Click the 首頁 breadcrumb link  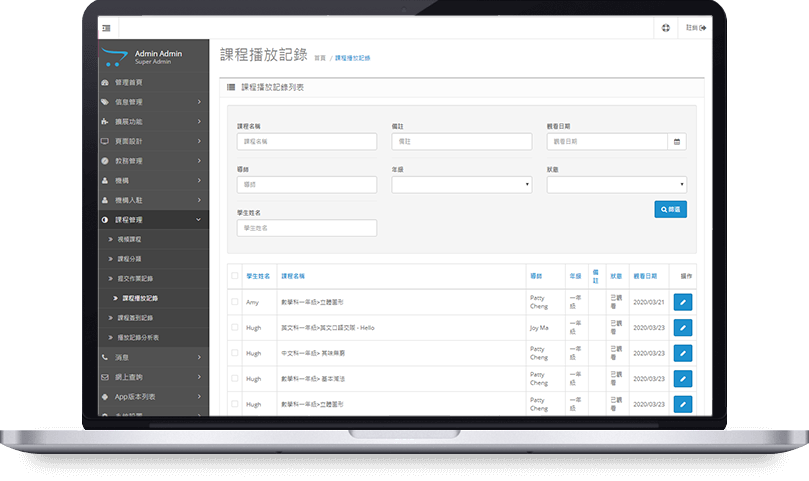point(320,59)
